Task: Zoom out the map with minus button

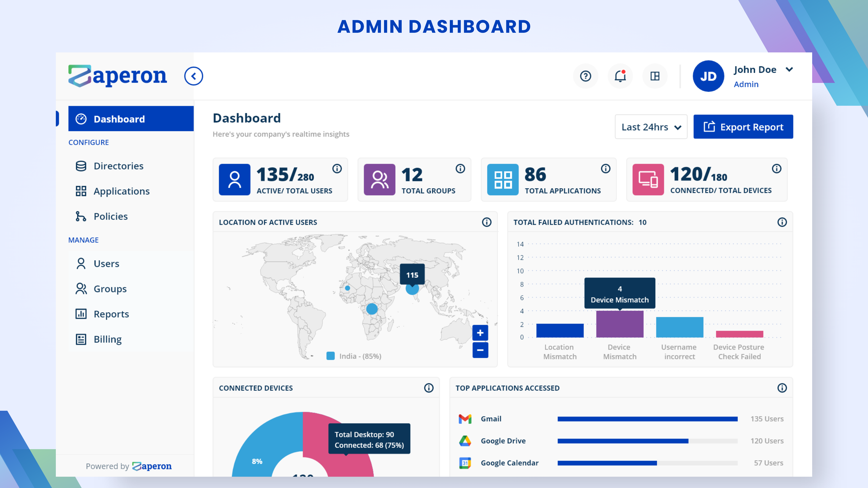Action: [480, 350]
